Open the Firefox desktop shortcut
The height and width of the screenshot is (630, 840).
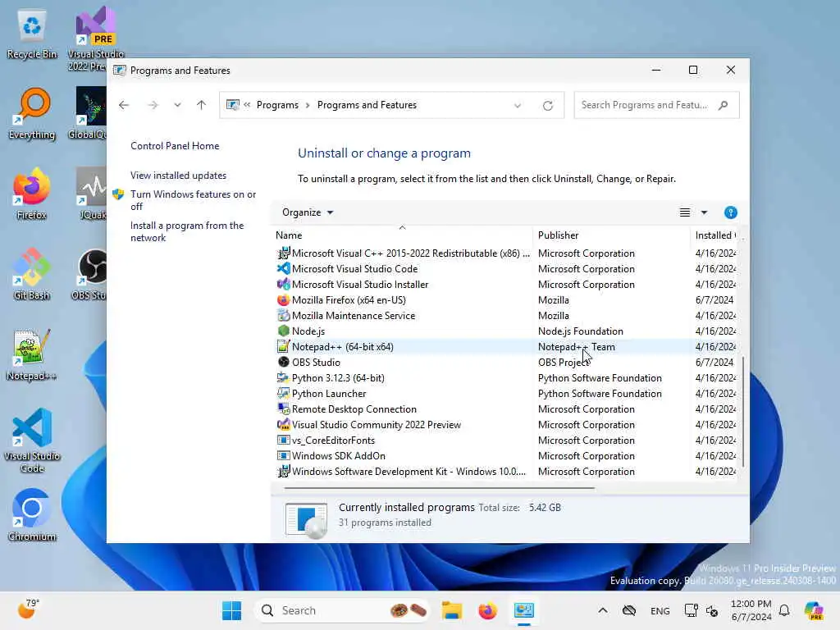click(x=32, y=194)
